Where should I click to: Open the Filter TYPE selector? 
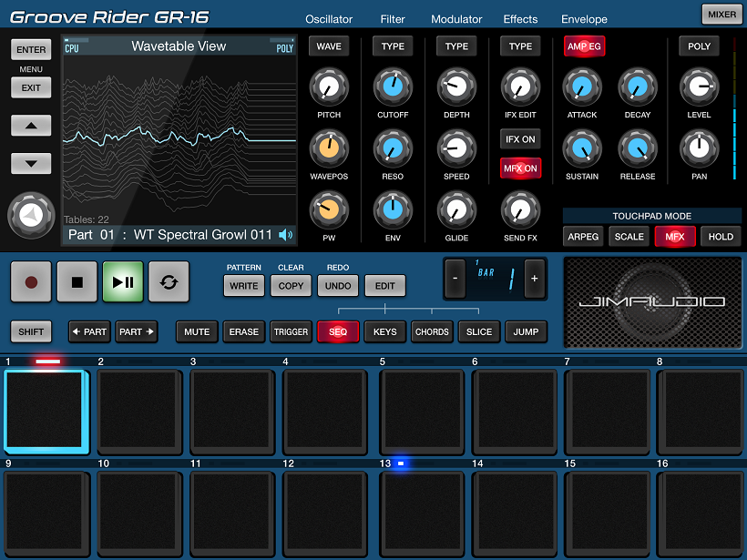[x=393, y=46]
